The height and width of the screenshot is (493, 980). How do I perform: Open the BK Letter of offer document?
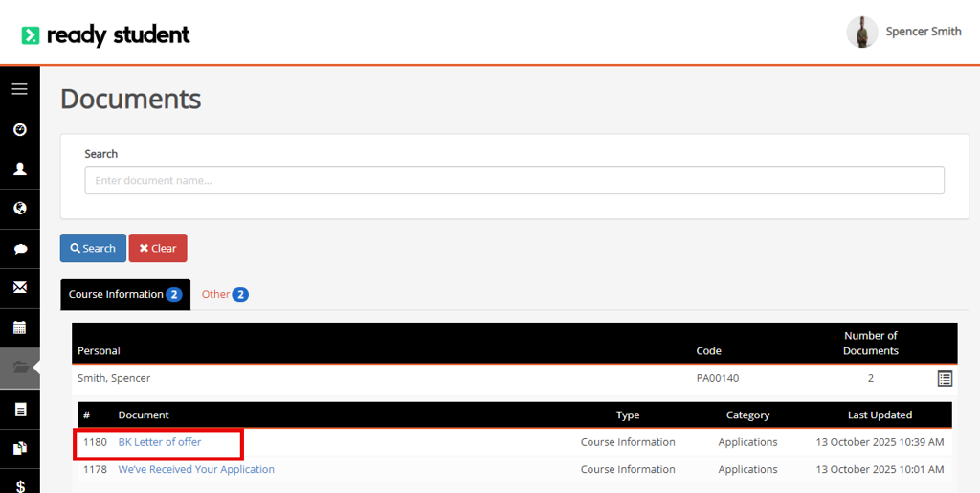tap(160, 442)
